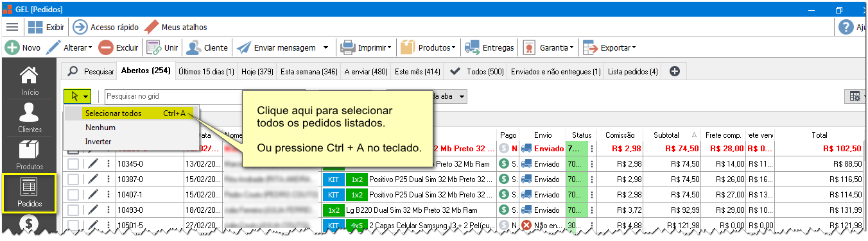
Task: Open Pedidos in the sidebar
Action: click(29, 193)
